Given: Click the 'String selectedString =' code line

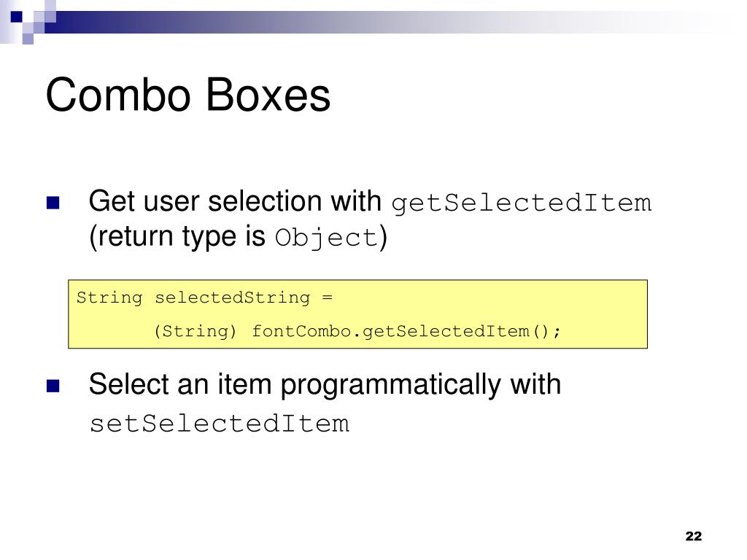Looking at the screenshot, I should click(204, 298).
